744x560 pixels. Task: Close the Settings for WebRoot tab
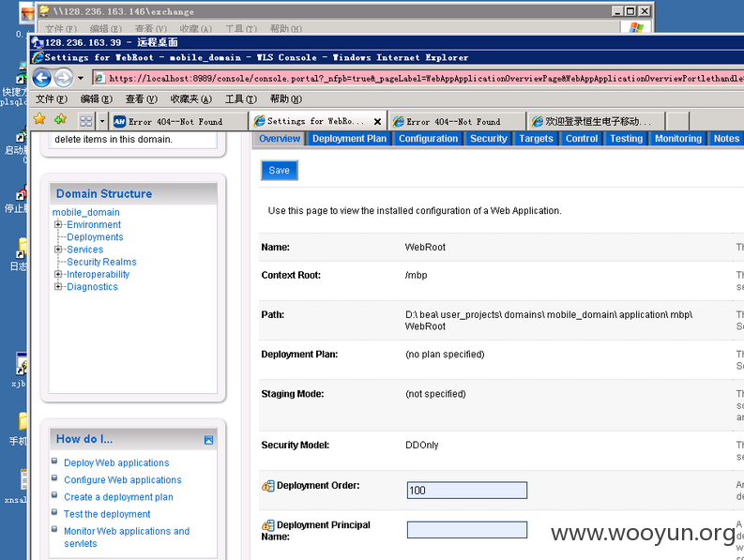(377, 122)
